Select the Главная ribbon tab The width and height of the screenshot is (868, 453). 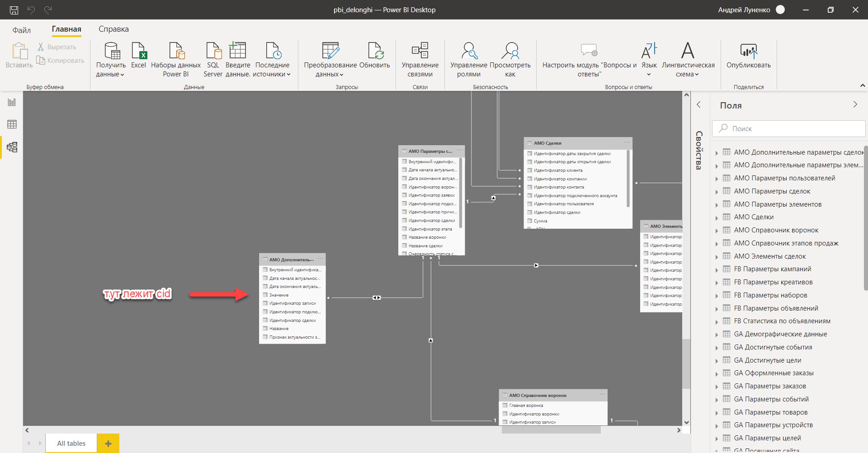[x=66, y=29]
